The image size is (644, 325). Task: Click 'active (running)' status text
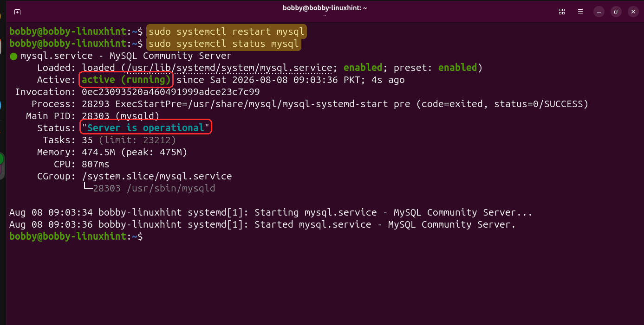click(126, 80)
